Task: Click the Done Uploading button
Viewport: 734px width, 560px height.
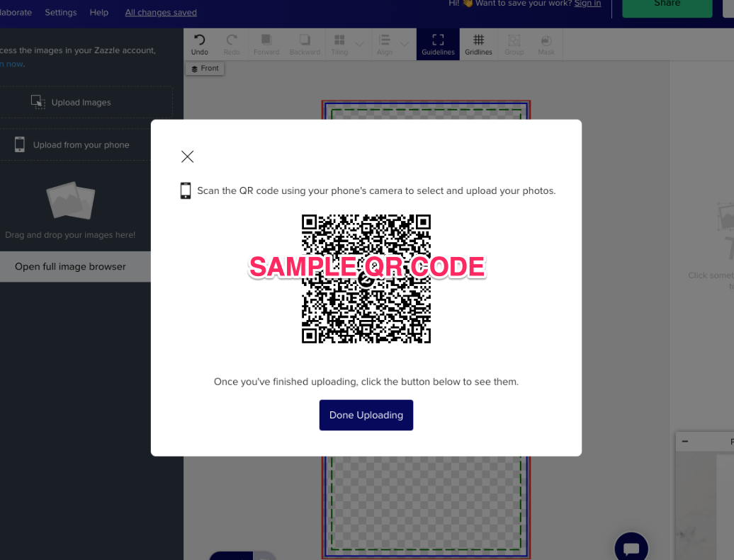Action: 366,415
